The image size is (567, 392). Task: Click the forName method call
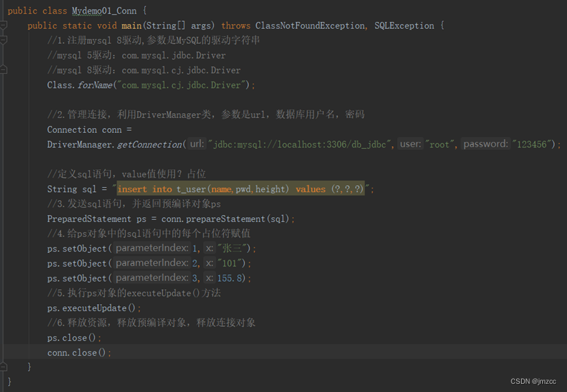[x=95, y=85]
